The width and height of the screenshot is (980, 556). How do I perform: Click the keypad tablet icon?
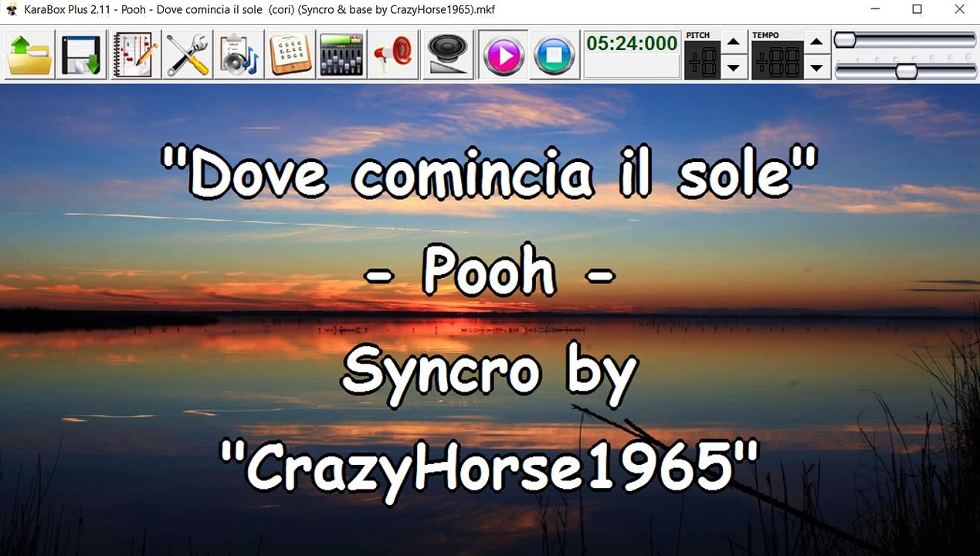click(290, 55)
